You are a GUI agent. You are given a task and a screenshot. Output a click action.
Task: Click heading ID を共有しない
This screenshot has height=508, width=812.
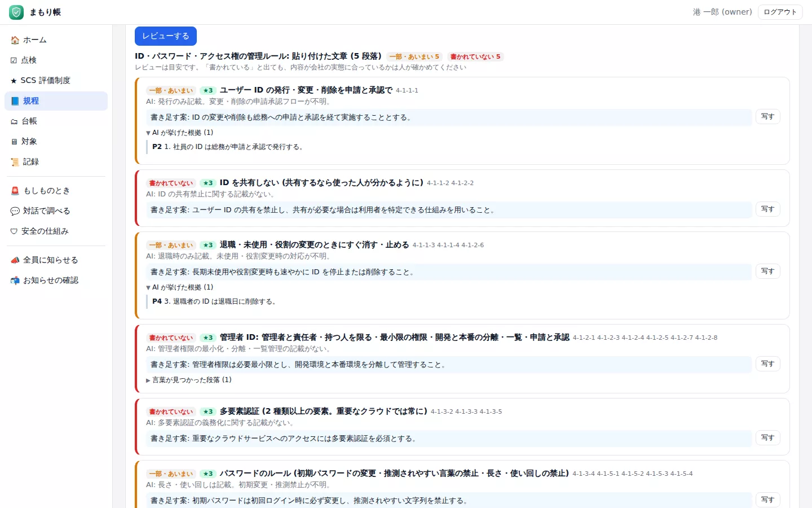[321, 182]
